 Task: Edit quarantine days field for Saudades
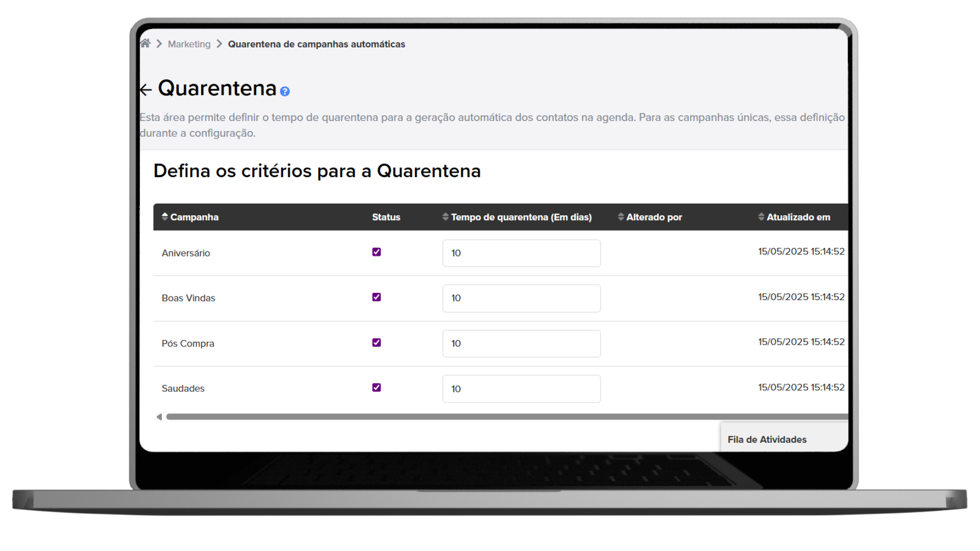pos(522,389)
